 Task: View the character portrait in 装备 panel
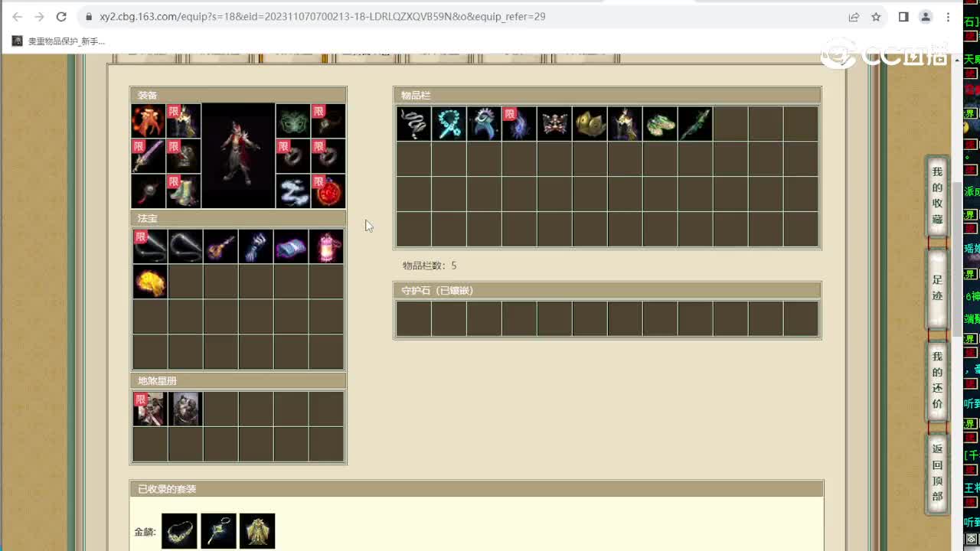coord(238,156)
